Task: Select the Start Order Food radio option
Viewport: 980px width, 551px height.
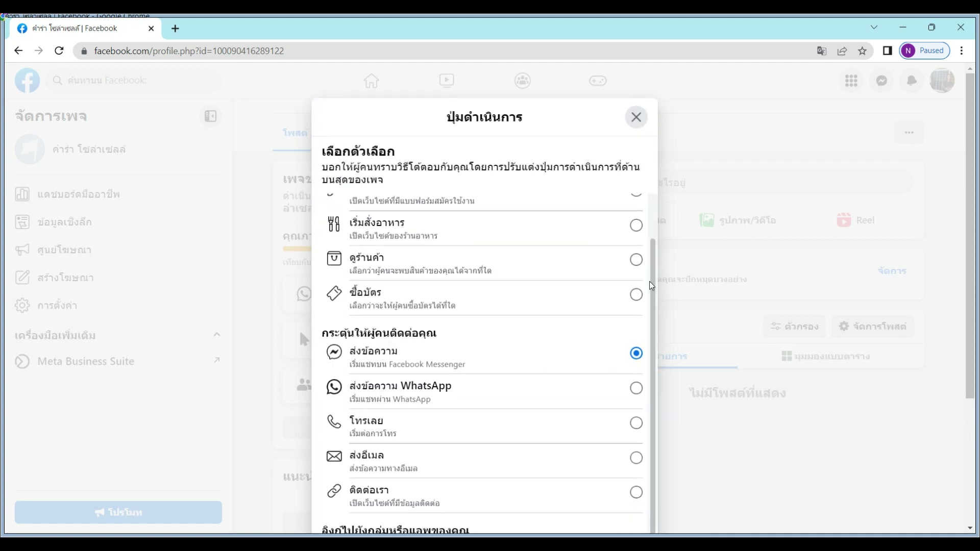Action: click(x=636, y=226)
